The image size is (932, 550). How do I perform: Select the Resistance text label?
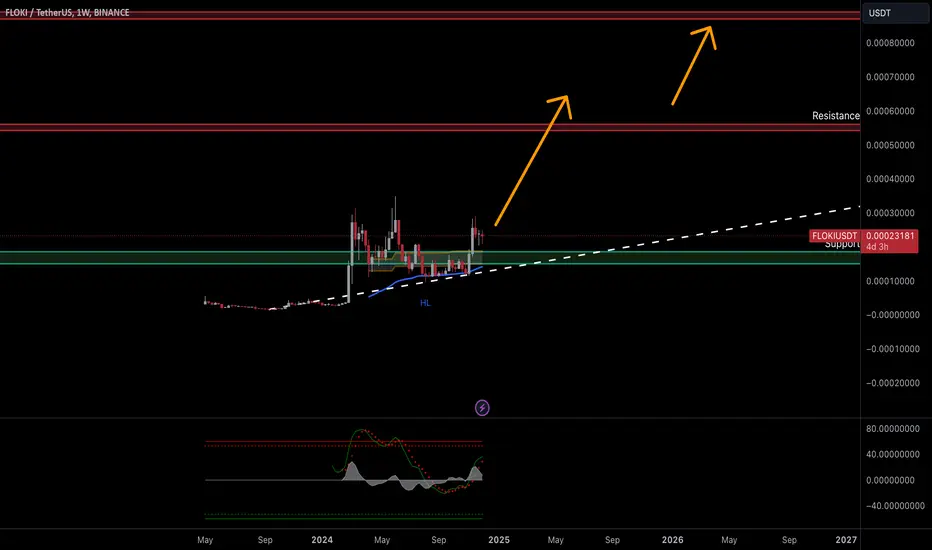(836, 116)
